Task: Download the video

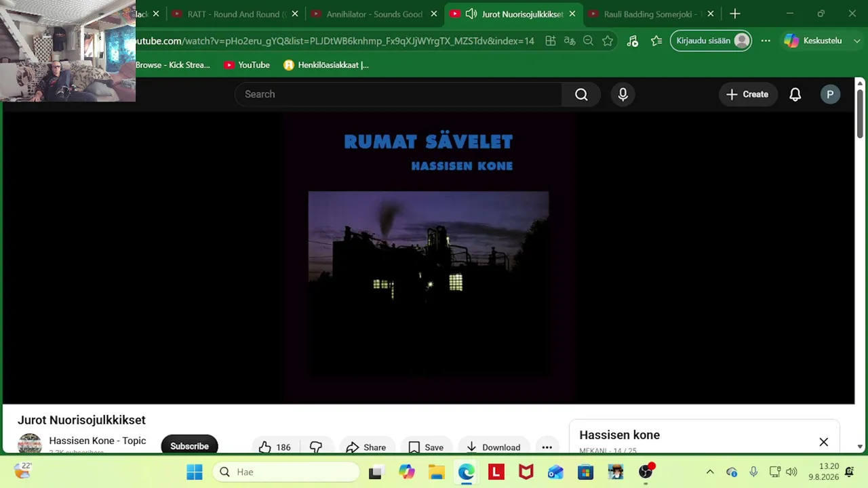Action: pyautogui.click(x=494, y=447)
